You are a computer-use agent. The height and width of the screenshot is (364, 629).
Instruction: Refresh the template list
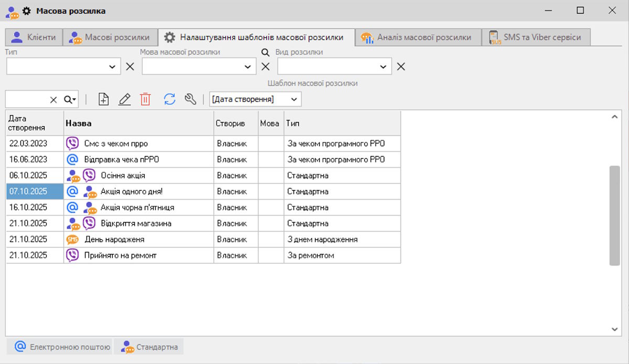tap(169, 99)
